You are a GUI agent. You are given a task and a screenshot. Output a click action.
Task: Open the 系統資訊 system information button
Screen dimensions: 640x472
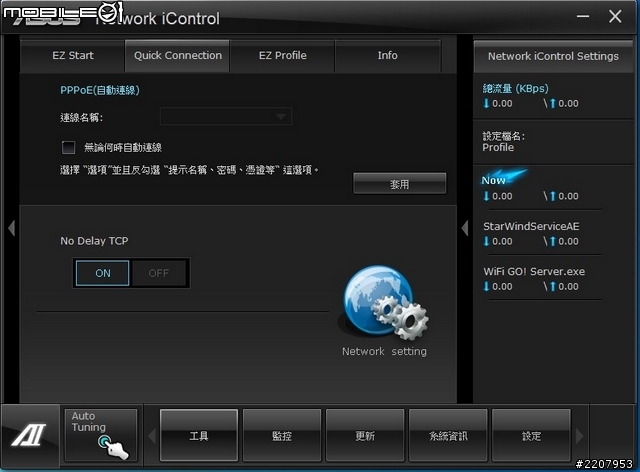[448, 436]
